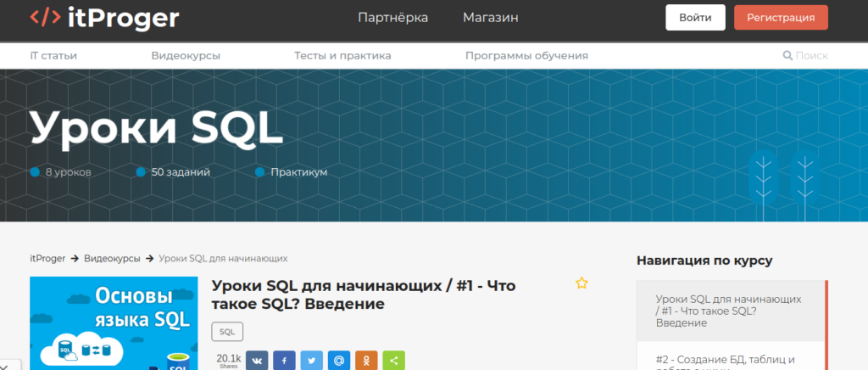Viewport: 868px width, 370px height.
Task: Click the search magnifier icon
Action: click(x=788, y=56)
